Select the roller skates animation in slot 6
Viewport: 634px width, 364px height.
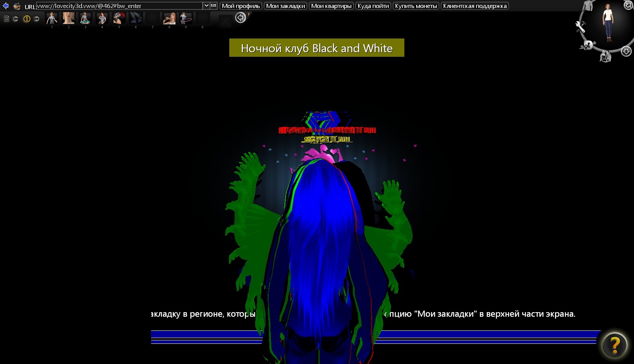(x=135, y=18)
